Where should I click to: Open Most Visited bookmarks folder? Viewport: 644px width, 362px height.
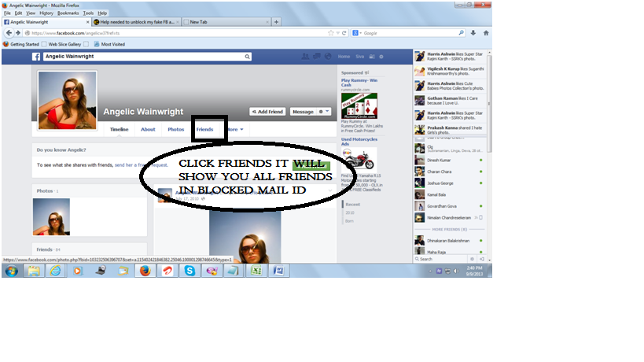109,44
